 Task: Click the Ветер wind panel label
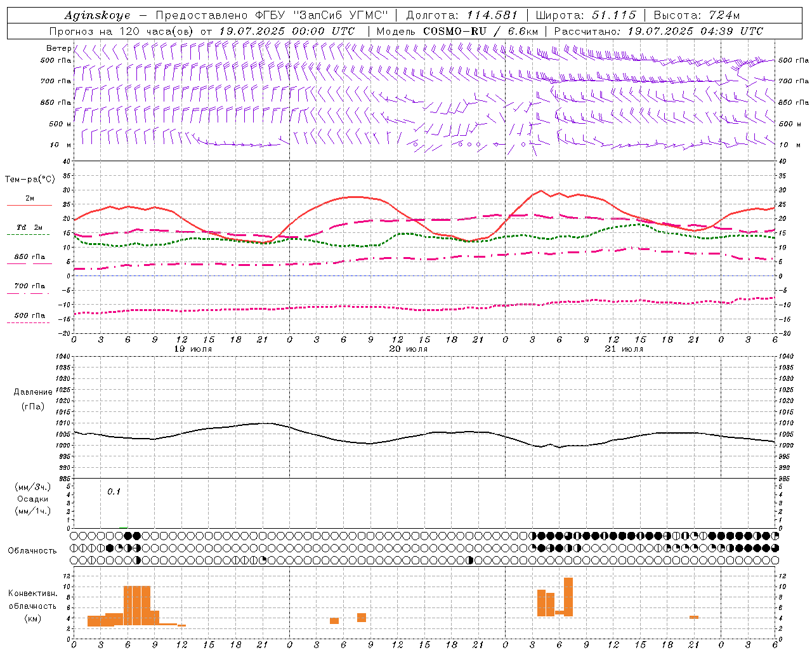[58, 48]
